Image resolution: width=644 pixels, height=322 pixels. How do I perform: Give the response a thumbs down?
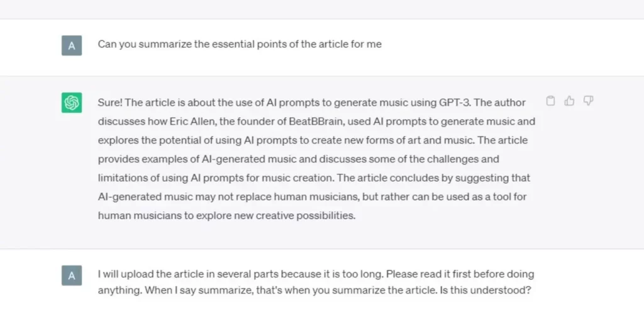(588, 101)
